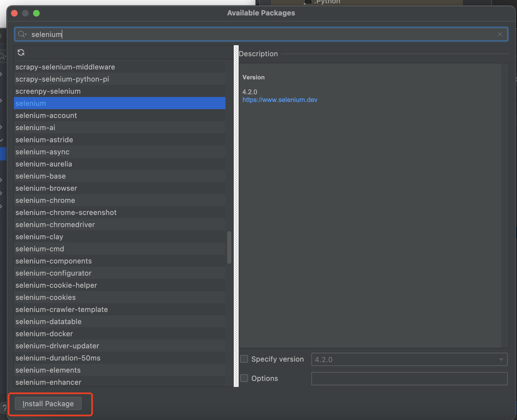Select selenium-datatable package
The image size is (517, 420).
tap(120, 321)
